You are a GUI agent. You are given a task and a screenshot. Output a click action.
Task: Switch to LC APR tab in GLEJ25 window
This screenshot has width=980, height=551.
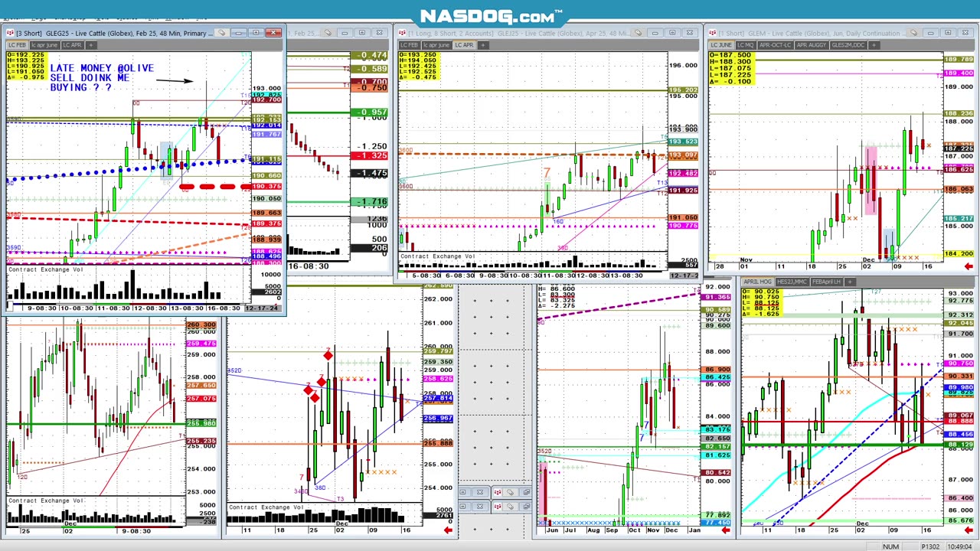pyautogui.click(x=464, y=45)
